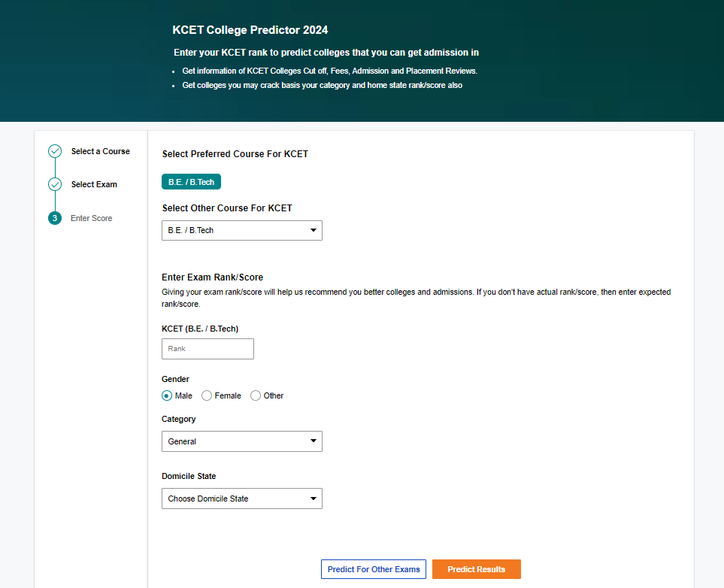This screenshot has height=588, width=724.
Task: Click the Domicile State dropdown arrow icon
Action: click(x=314, y=499)
